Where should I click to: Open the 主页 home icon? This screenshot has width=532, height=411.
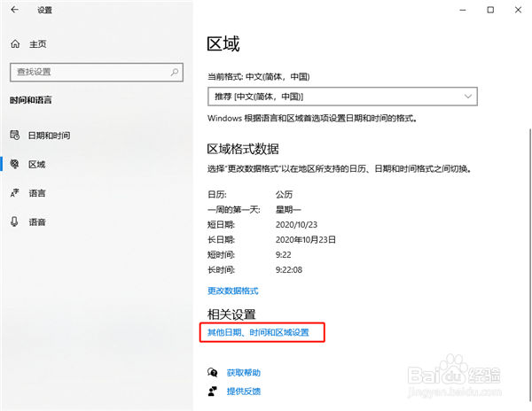(15, 44)
